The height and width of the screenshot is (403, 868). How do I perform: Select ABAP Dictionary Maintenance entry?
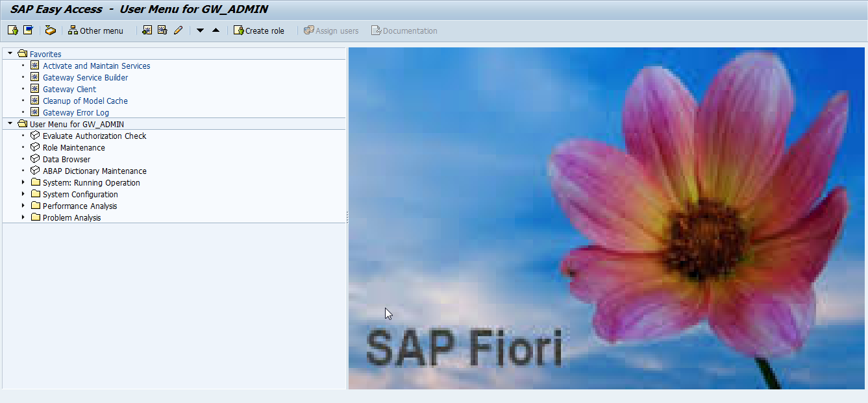click(x=95, y=171)
